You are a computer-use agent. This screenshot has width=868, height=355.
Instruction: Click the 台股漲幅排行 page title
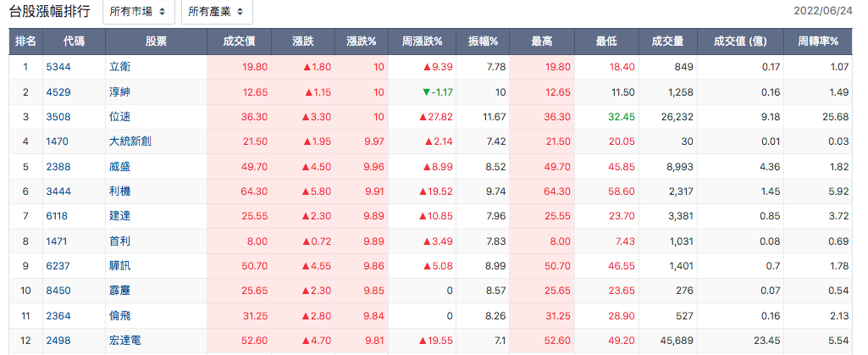[50, 11]
